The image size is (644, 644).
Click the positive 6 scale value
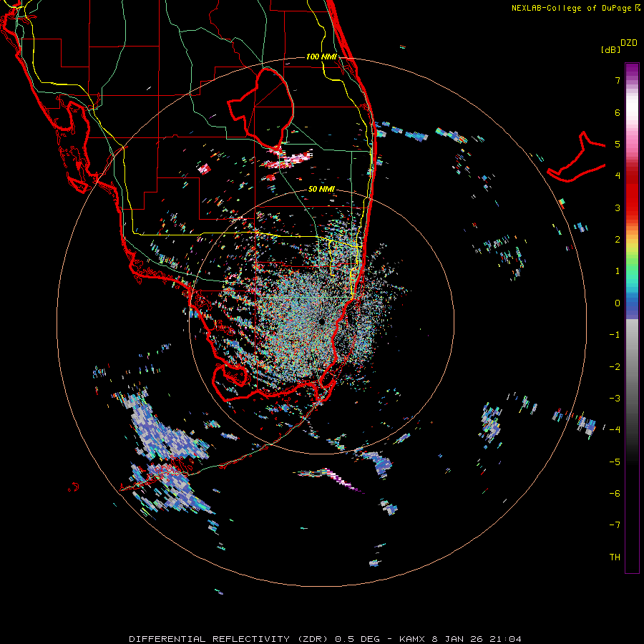coord(617,112)
